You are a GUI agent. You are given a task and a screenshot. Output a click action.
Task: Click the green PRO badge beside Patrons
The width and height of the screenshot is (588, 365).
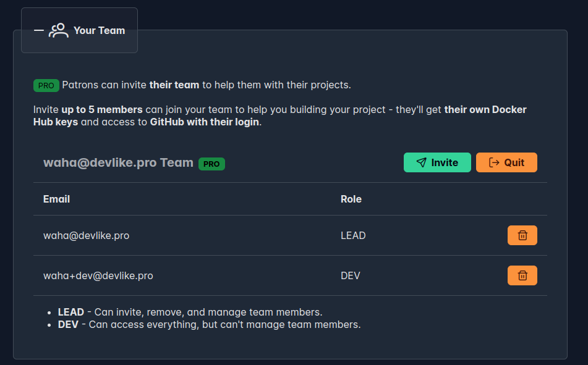(46, 85)
